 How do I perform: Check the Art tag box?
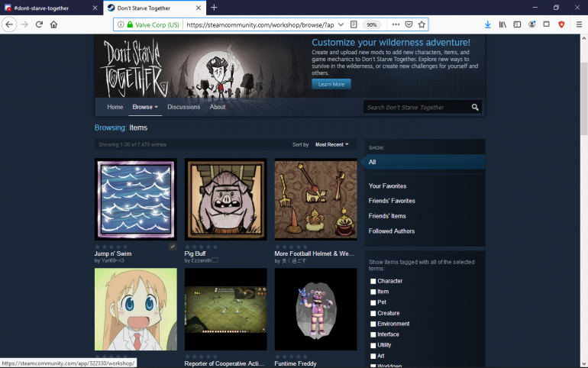(x=373, y=356)
